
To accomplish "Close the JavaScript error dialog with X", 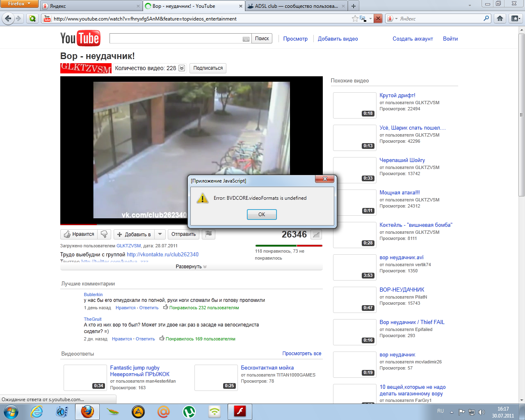I will point(325,179).
